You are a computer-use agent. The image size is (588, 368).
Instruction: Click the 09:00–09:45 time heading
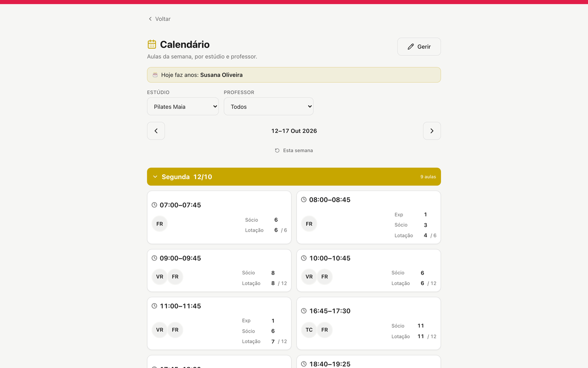tap(180, 258)
